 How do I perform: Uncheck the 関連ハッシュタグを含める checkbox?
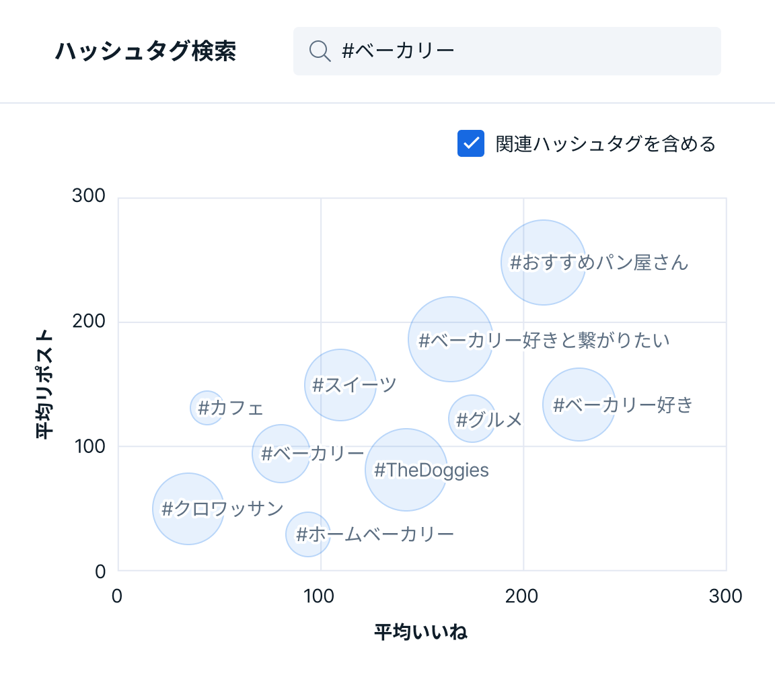pyautogui.click(x=471, y=143)
